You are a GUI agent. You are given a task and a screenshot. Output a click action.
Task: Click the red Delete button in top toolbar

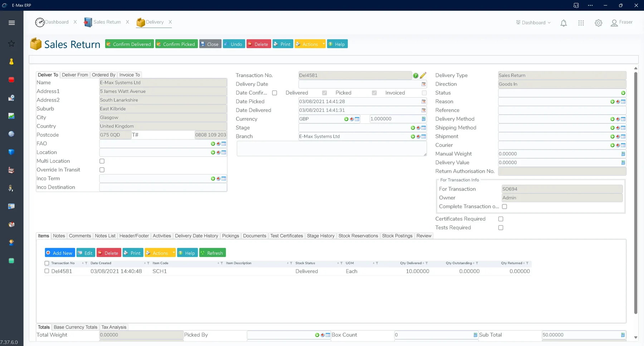[x=258, y=44]
